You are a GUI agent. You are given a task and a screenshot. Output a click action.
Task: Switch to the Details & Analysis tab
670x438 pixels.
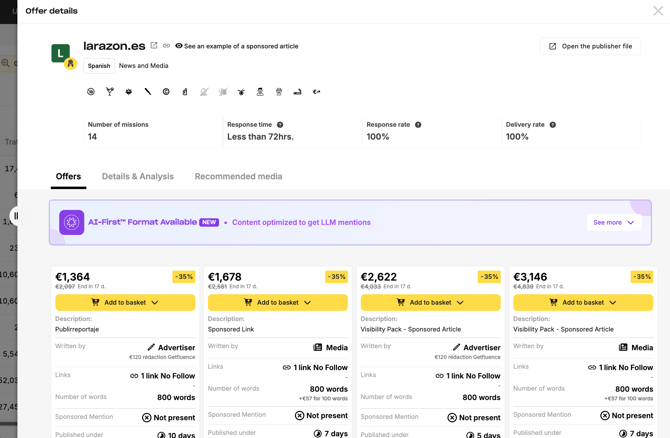tap(138, 177)
